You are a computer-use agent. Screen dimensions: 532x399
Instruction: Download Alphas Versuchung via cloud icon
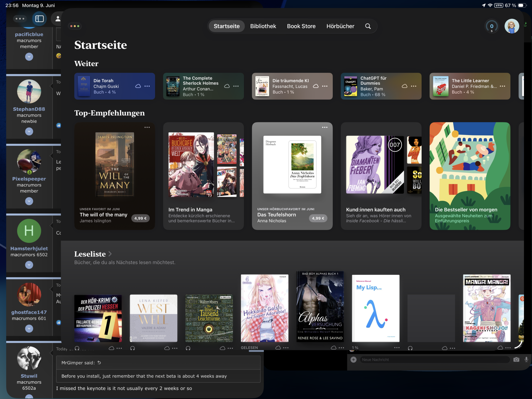333,348
